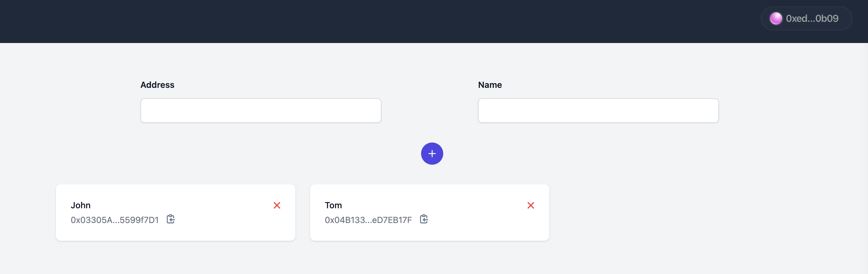This screenshot has height=274, width=868.
Task: Select the Tom contact name
Action: [x=333, y=205]
